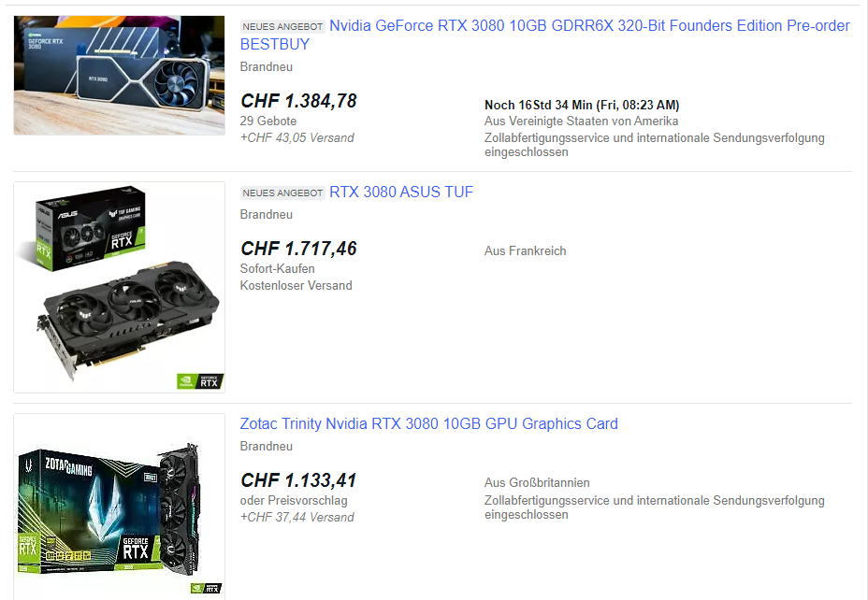Open the RTX 3080 Founders Edition thumbnail image
Viewport: 868px width, 600px height.
tap(119, 75)
